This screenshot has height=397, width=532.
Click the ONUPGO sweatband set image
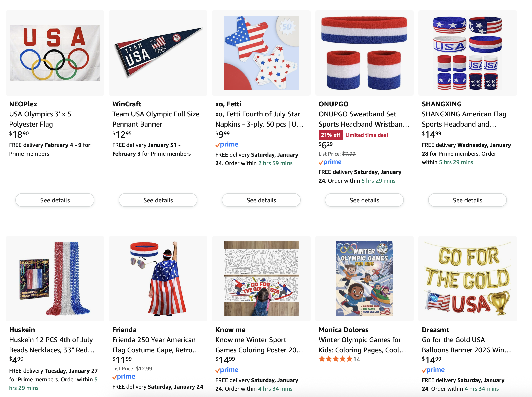(364, 53)
